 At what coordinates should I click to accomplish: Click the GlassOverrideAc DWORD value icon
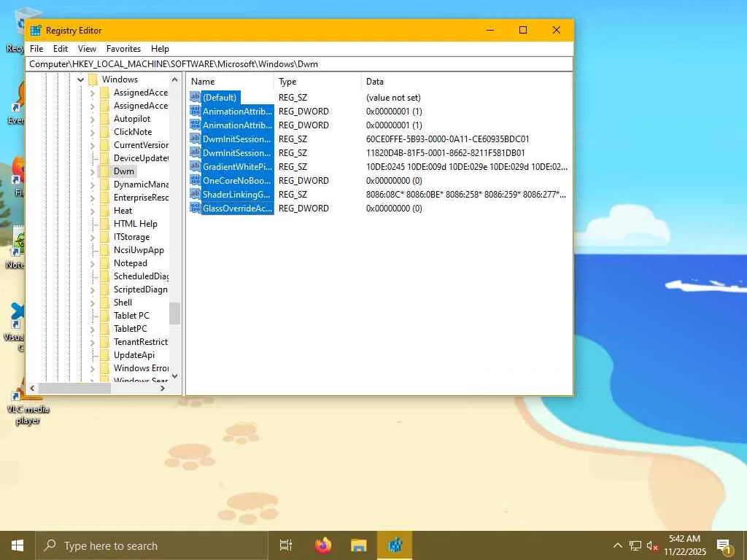(x=195, y=208)
